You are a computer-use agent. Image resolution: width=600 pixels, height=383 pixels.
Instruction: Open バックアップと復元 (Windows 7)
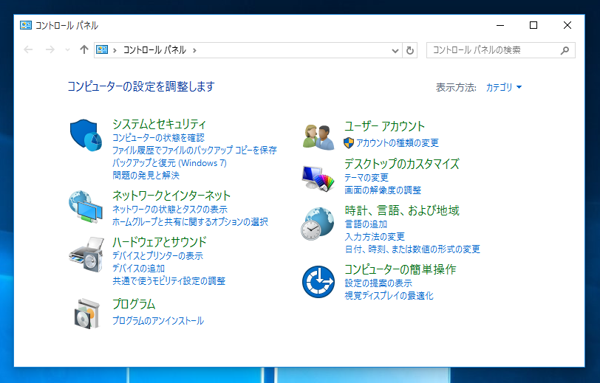coord(170,163)
